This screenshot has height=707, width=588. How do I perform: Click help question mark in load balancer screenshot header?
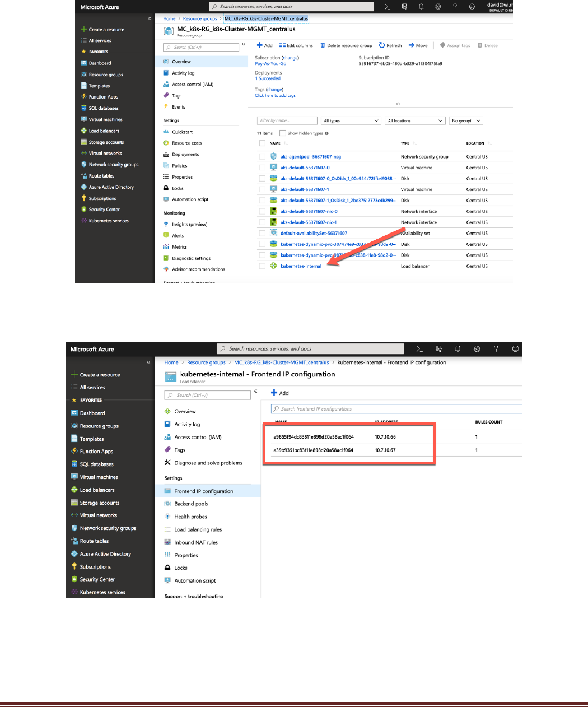(496, 348)
